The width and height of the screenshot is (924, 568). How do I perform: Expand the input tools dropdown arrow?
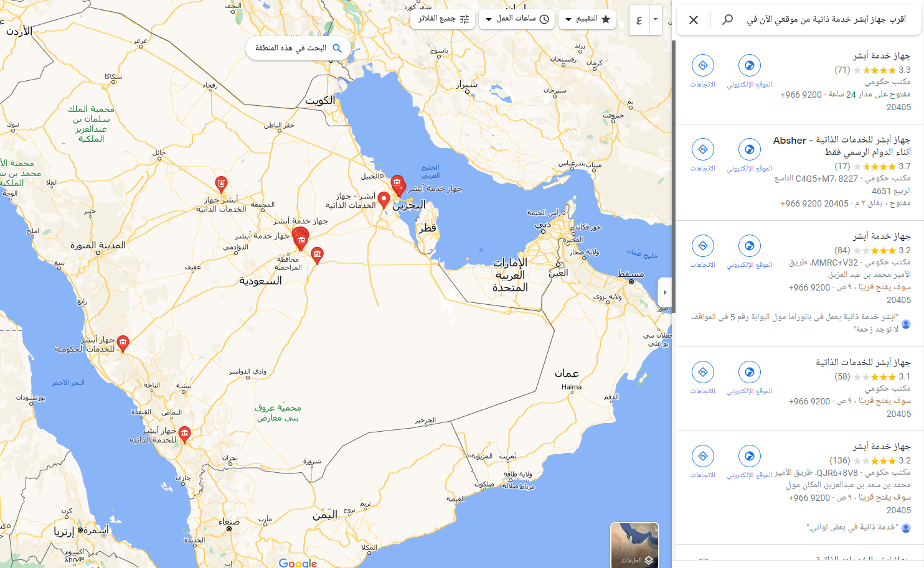656,20
